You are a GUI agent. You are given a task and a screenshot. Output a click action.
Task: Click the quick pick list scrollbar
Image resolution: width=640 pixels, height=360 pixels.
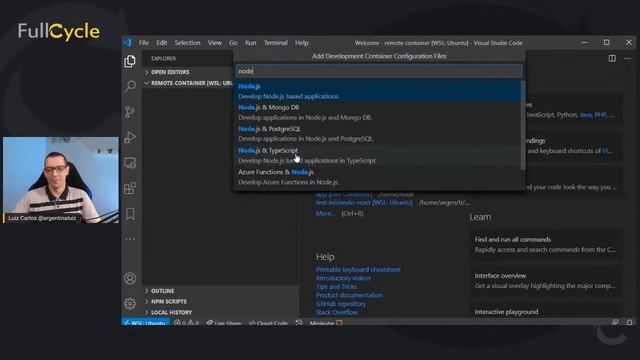(x=523, y=124)
